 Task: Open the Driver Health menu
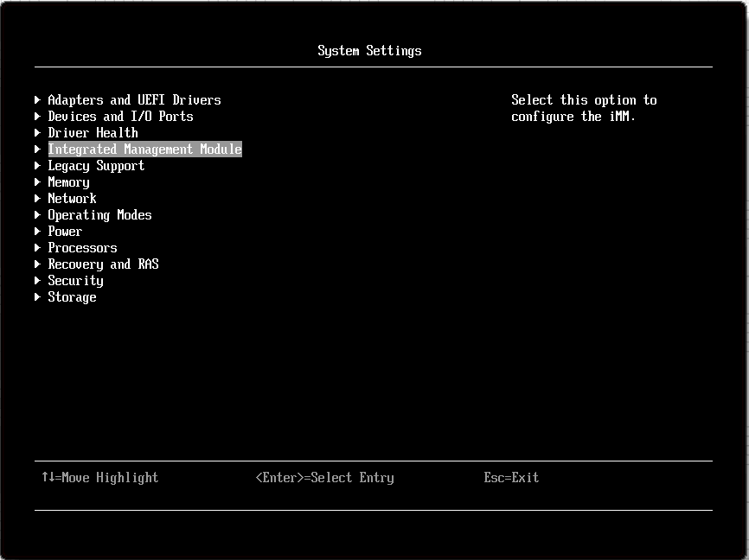click(93, 132)
